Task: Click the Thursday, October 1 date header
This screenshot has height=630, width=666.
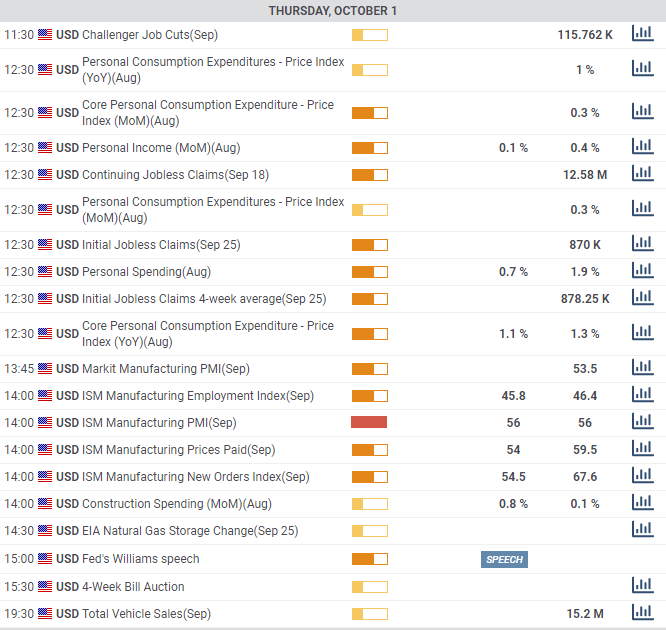Action: (x=333, y=10)
